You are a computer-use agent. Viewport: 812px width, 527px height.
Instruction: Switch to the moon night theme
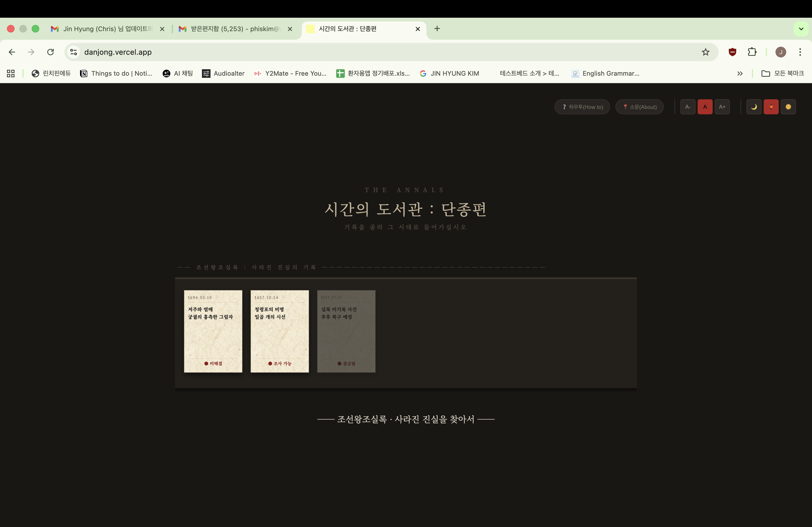point(754,107)
